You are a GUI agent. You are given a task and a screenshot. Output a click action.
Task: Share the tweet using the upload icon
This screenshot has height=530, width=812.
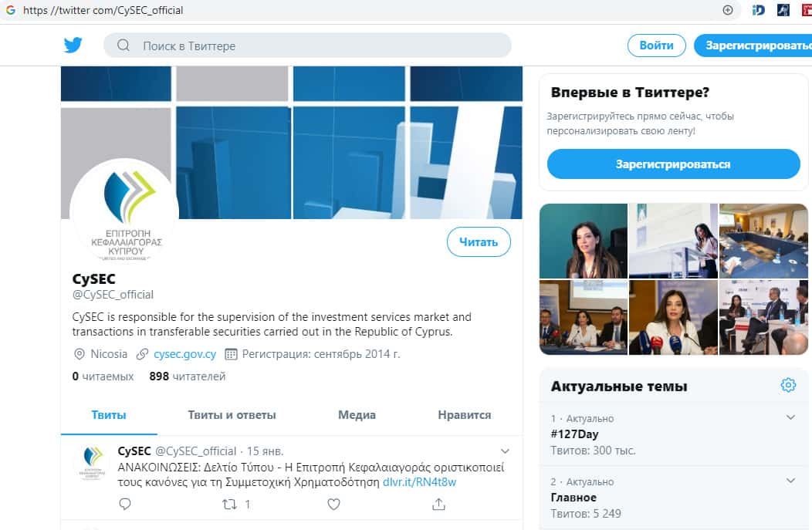click(x=438, y=504)
